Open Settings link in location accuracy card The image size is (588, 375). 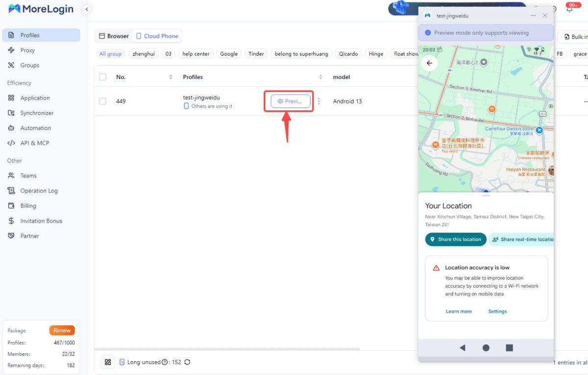point(497,311)
